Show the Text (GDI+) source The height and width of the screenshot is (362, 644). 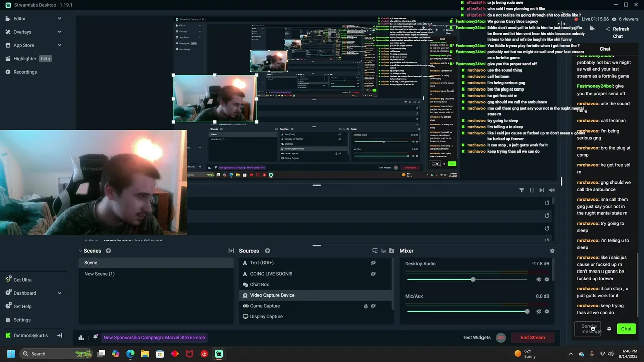(373, 263)
